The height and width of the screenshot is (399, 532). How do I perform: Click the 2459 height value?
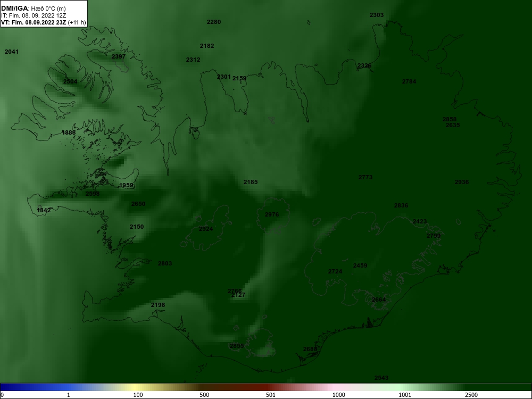[x=360, y=265]
